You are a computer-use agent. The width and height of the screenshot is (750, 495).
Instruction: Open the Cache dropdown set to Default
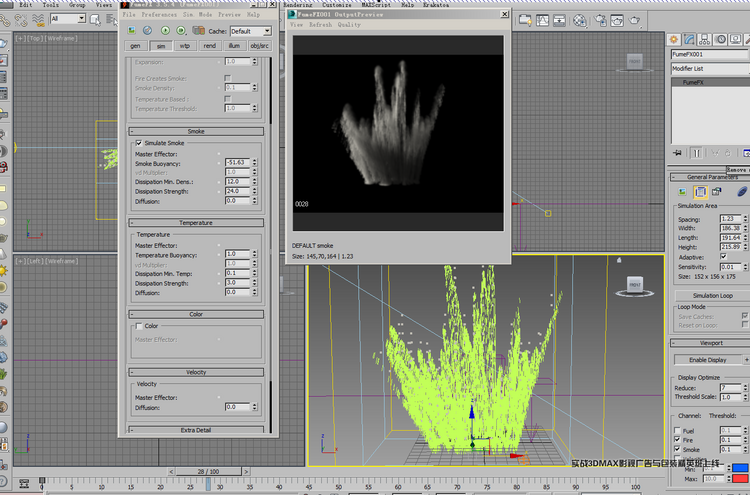[x=251, y=31]
